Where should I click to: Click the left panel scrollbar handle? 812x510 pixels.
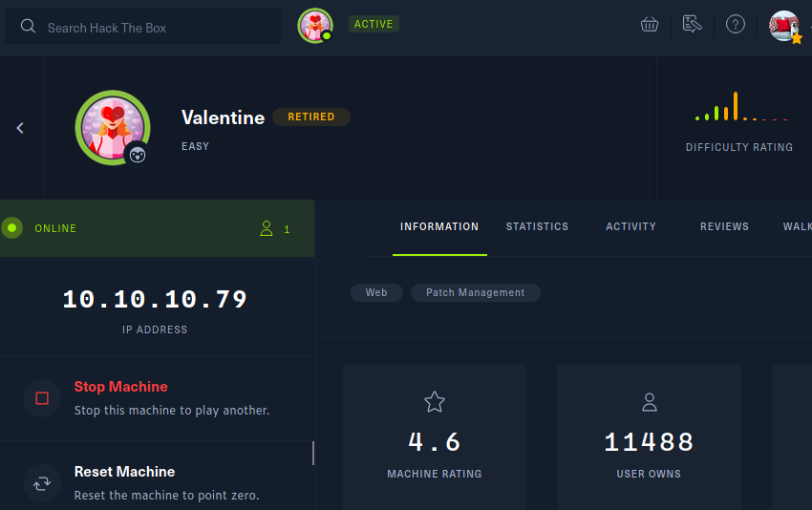(x=312, y=453)
